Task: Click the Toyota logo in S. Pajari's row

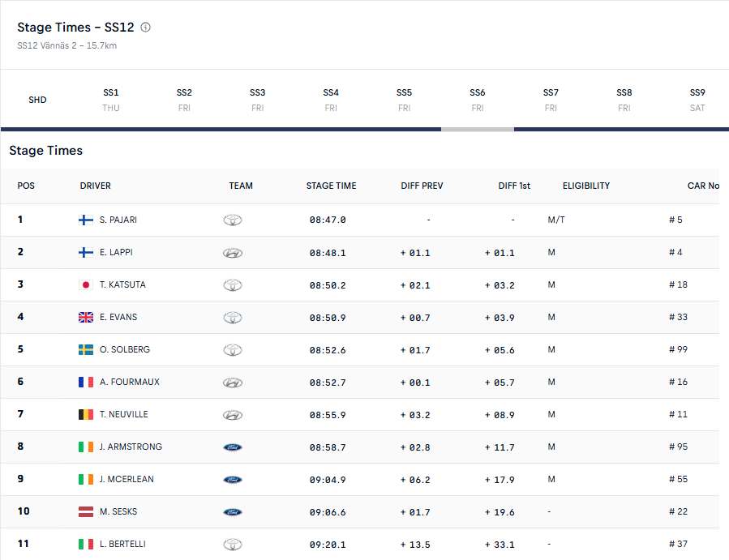Action: [x=233, y=220]
